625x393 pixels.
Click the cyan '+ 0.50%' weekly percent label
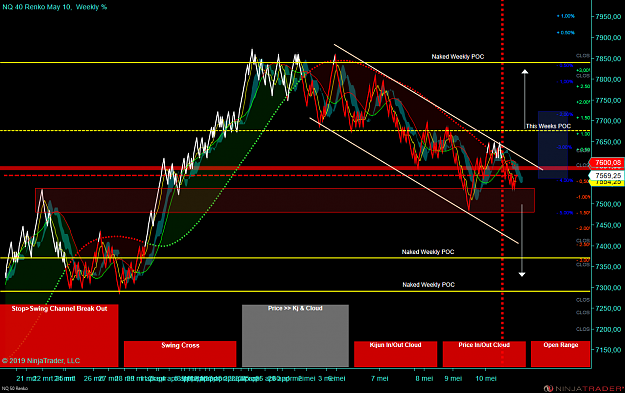coord(566,33)
